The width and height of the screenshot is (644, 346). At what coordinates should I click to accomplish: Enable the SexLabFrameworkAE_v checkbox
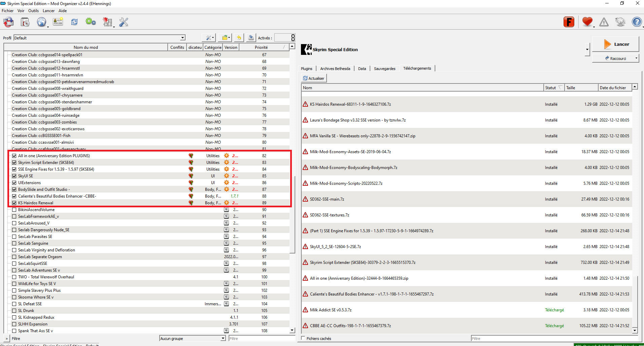click(x=14, y=216)
